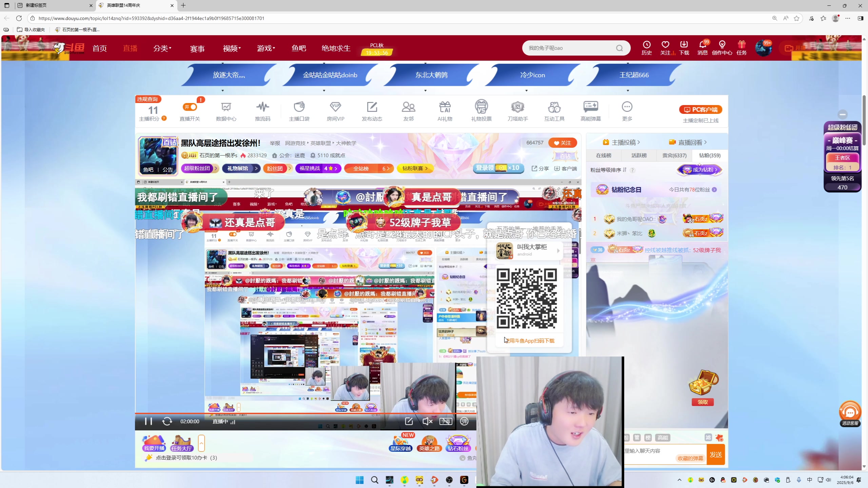Open 赛事 in Douyu navbar

[197, 48]
